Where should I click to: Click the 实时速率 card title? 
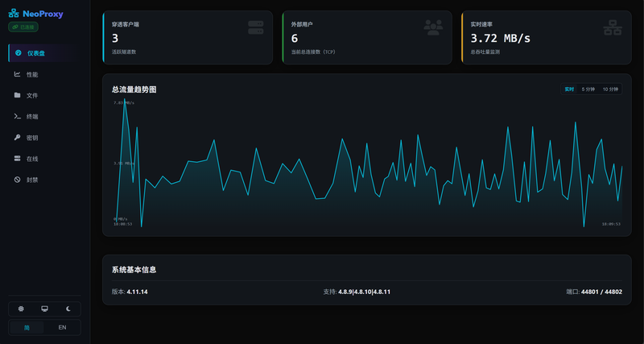[481, 25]
